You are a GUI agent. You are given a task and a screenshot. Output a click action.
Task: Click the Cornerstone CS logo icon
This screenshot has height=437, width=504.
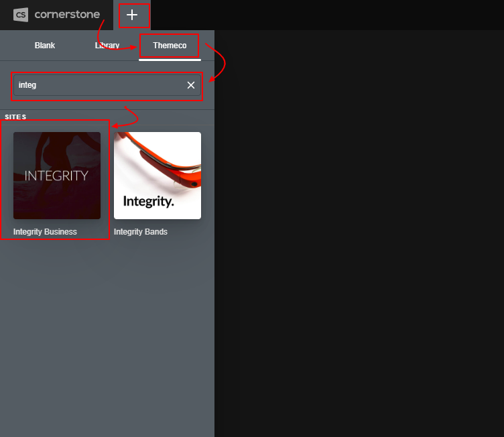coord(21,15)
